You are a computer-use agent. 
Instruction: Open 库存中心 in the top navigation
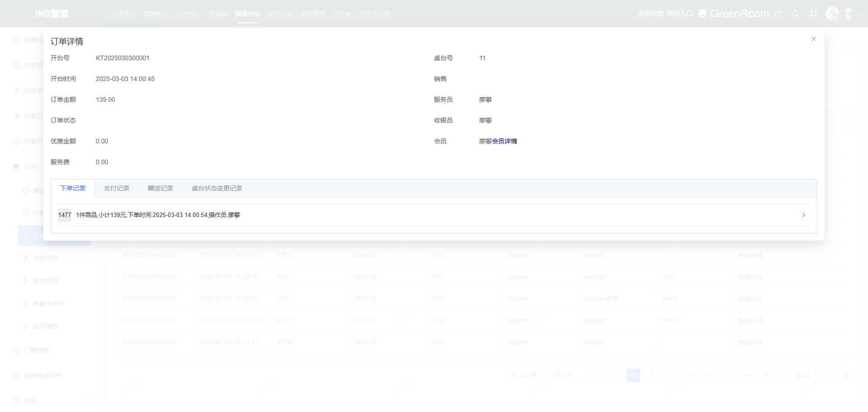tap(189, 14)
